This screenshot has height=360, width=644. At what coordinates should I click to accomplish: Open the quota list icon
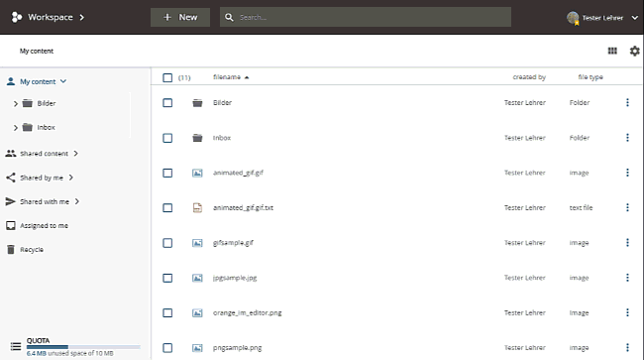pos(16,346)
